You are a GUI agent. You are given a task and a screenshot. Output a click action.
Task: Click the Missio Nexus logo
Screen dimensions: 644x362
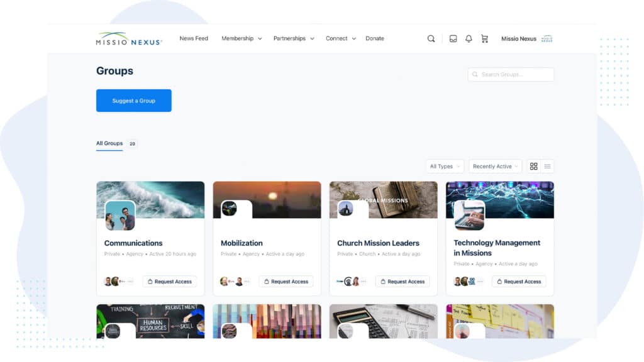point(129,39)
